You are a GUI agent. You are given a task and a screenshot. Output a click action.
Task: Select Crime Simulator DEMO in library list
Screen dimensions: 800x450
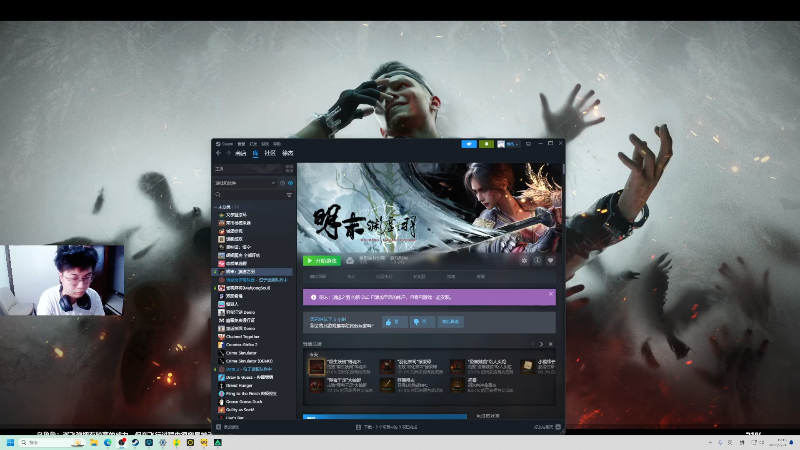pos(249,361)
